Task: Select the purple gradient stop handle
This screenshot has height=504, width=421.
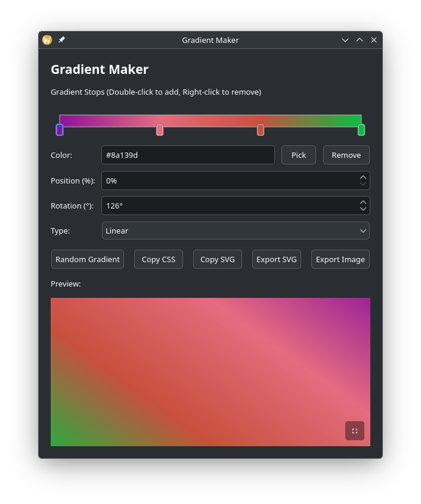Action: (x=60, y=130)
